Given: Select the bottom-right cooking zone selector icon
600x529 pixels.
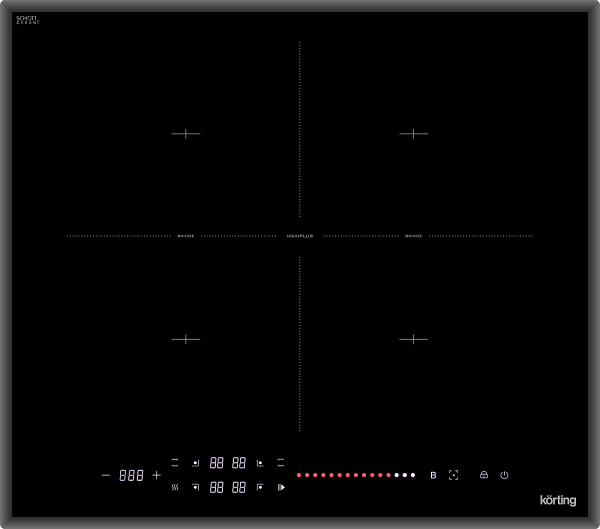Looking at the screenshot, I should coord(260,488).
